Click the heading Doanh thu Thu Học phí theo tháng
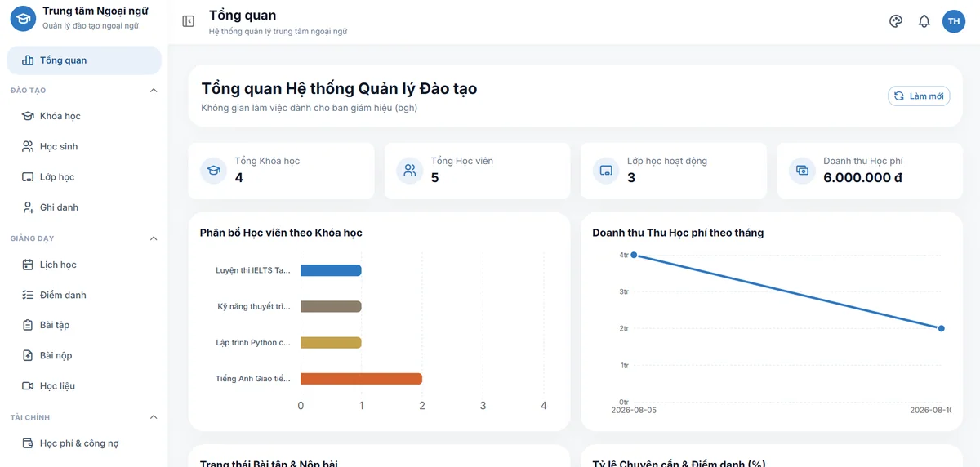The height and width of the screenshot is (467, 980). click(678, 233)
